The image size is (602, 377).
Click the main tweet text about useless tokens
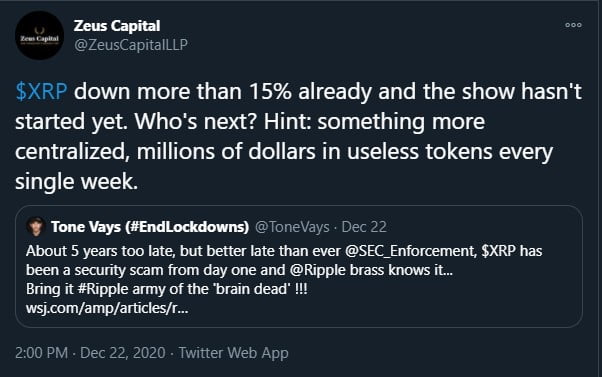point(298,136)
